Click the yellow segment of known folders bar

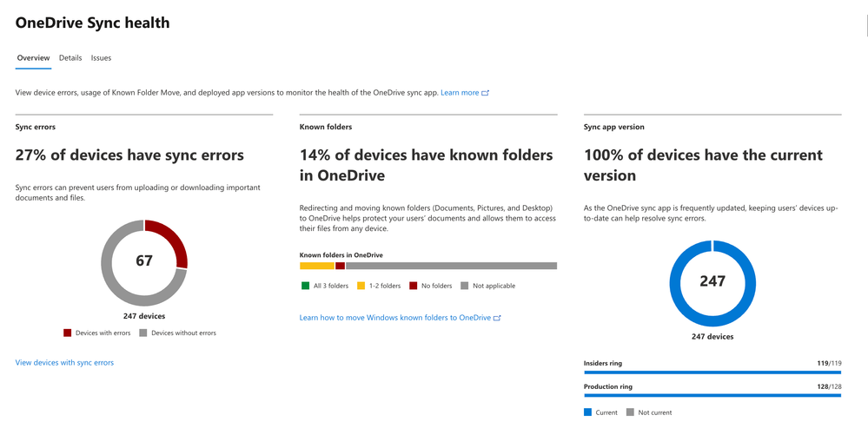(316, 267)
